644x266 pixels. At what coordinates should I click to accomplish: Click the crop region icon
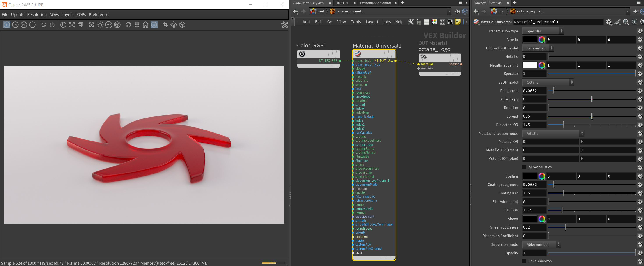click(x=165, y=25)
